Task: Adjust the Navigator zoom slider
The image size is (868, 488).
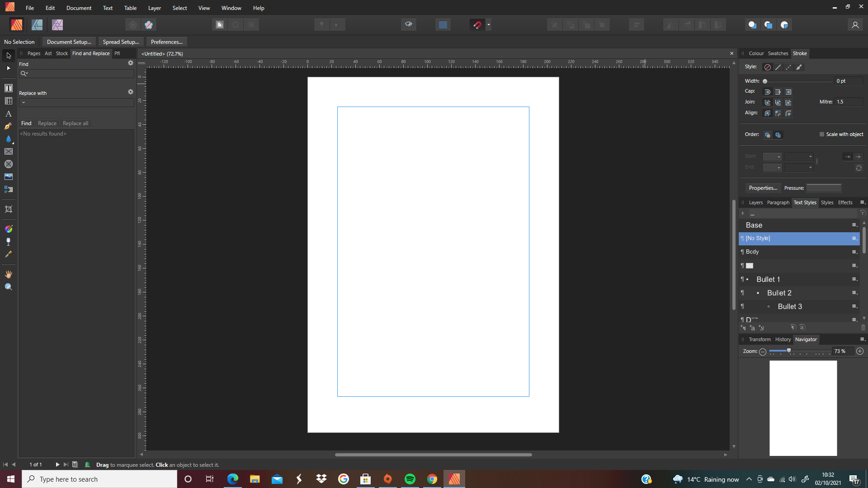Action: (x=789, y=351)
